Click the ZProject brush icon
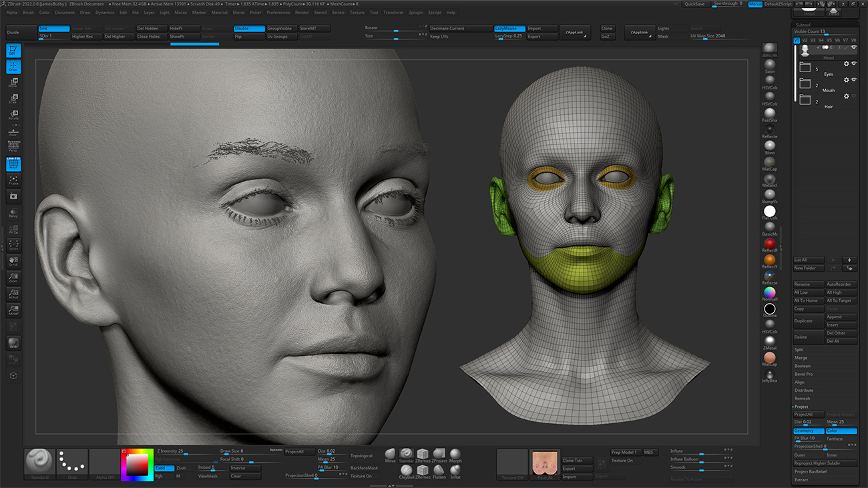Screen dimensions: 868x488 [x=439, y=453]
